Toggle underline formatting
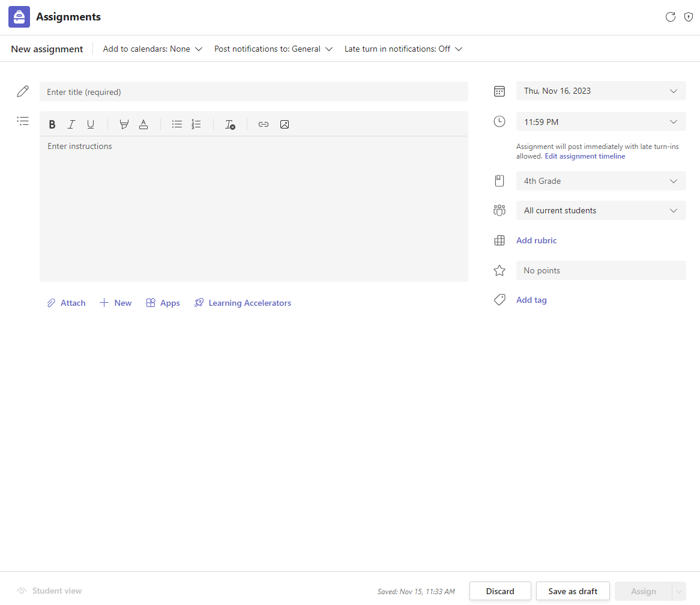This screenshot has width=700, height=605. coord(91,124)
